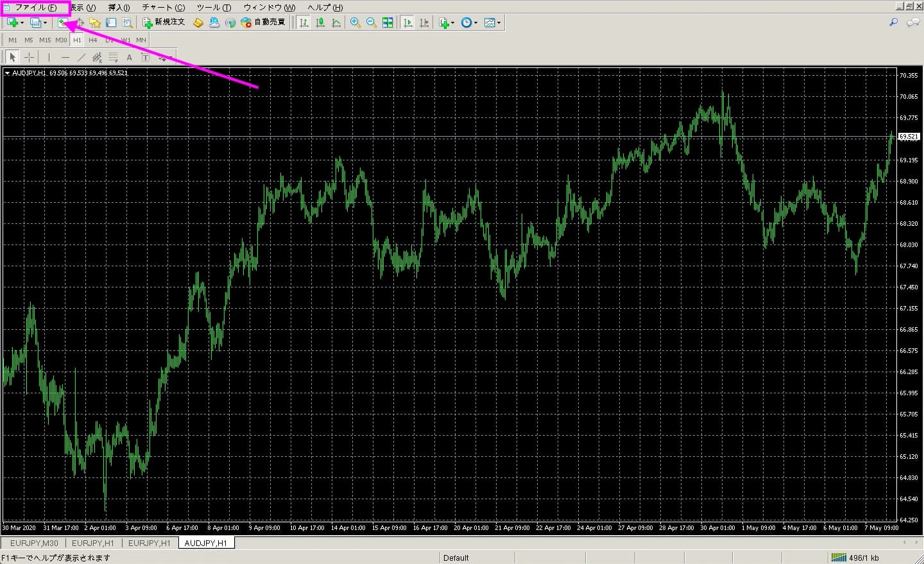Screen dimensions: 924x564
Task: Expand the periodicity clock dropdown
Action: click(x=475, y=23)
